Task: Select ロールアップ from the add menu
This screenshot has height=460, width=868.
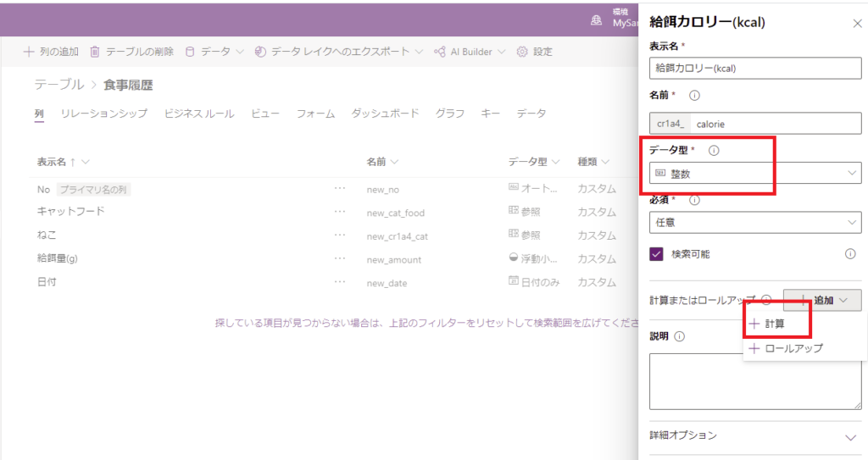Action: [x=786, y=348]
